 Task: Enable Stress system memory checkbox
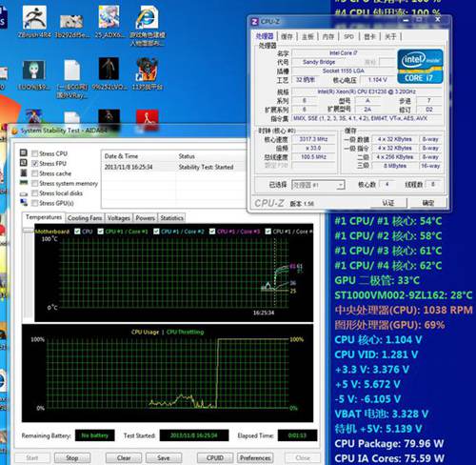click(x=35, y=183)
